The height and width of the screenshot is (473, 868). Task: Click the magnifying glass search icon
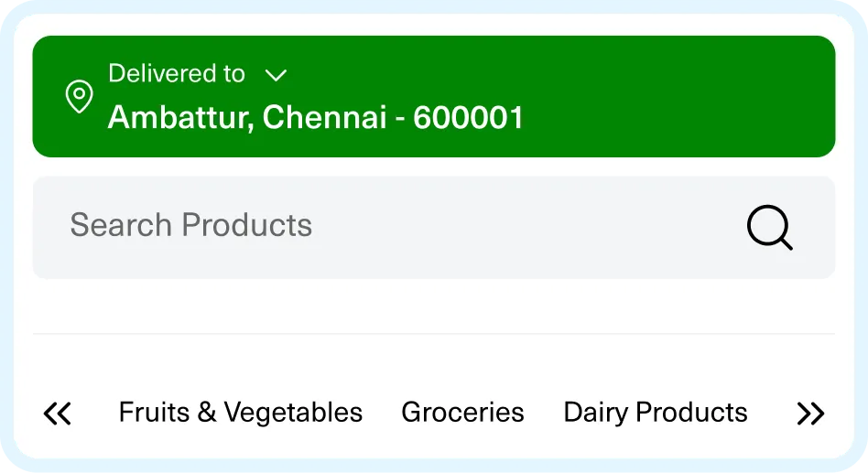coord(769,227)
